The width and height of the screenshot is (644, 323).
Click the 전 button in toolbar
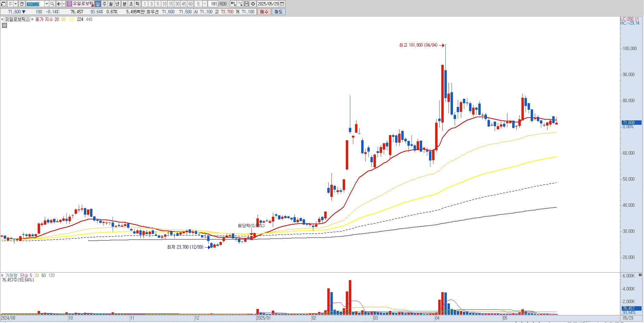(22, 4)
